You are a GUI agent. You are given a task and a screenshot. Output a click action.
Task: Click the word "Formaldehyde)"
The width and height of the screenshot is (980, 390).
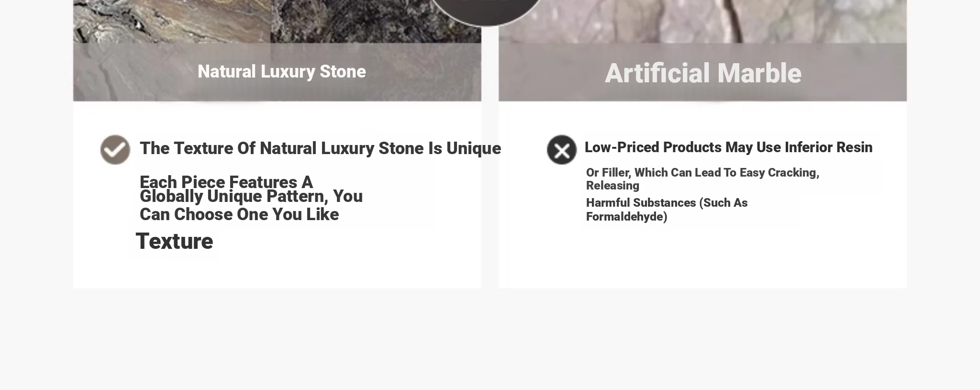pos(626,217)
